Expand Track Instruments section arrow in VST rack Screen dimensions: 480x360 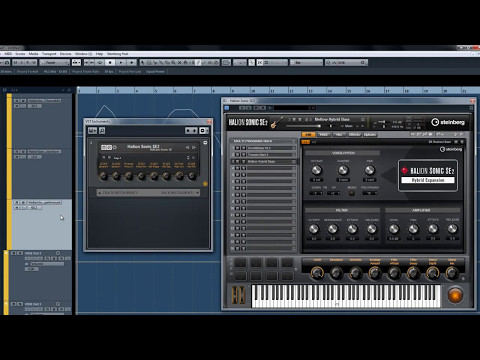pos(99,193)
